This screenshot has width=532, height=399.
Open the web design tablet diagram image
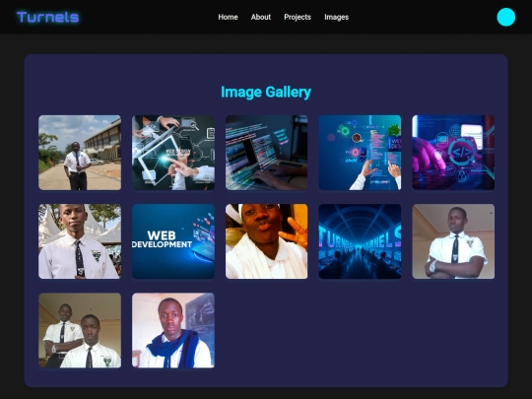[173, 153]
